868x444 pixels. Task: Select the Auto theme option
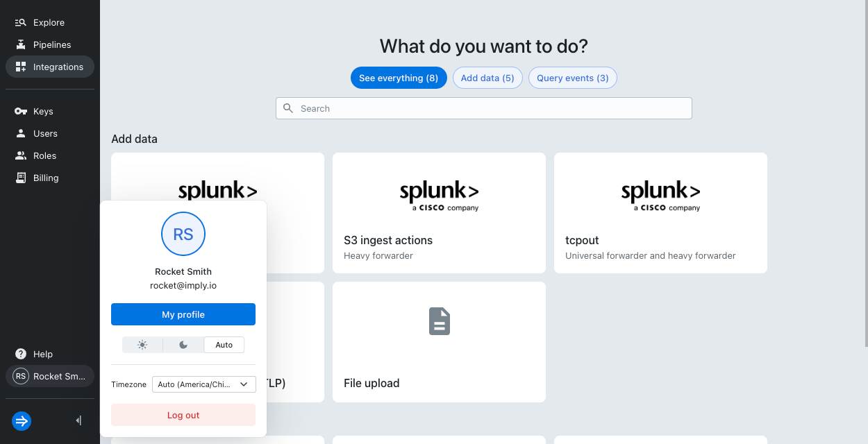(224, 345)
